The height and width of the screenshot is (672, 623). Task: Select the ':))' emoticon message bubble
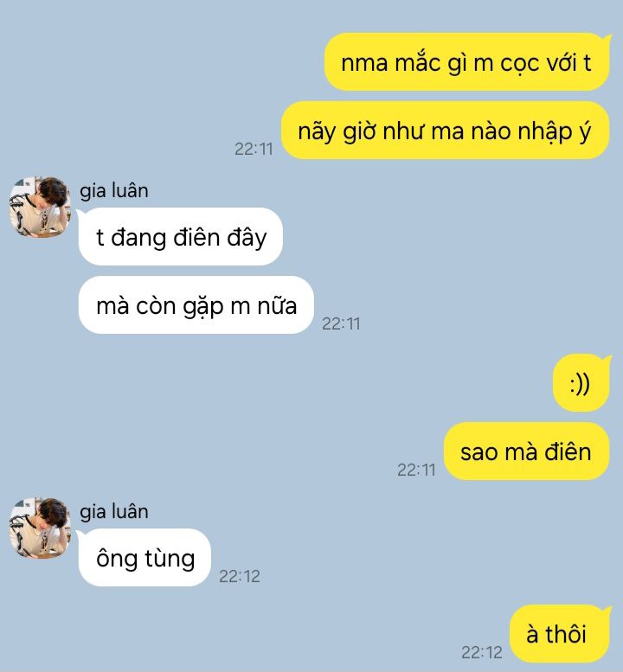[581, 383]
